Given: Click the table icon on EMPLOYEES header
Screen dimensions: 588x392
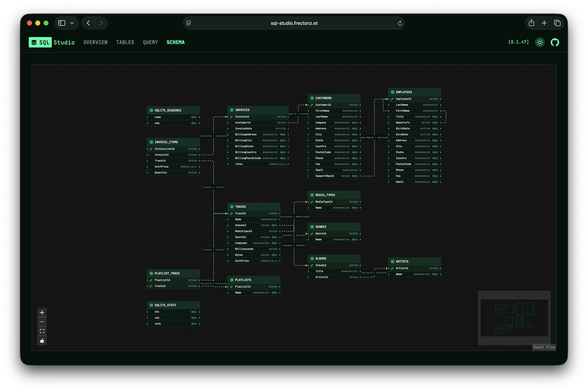Looking at the screenshot, I should pos(392,92).
